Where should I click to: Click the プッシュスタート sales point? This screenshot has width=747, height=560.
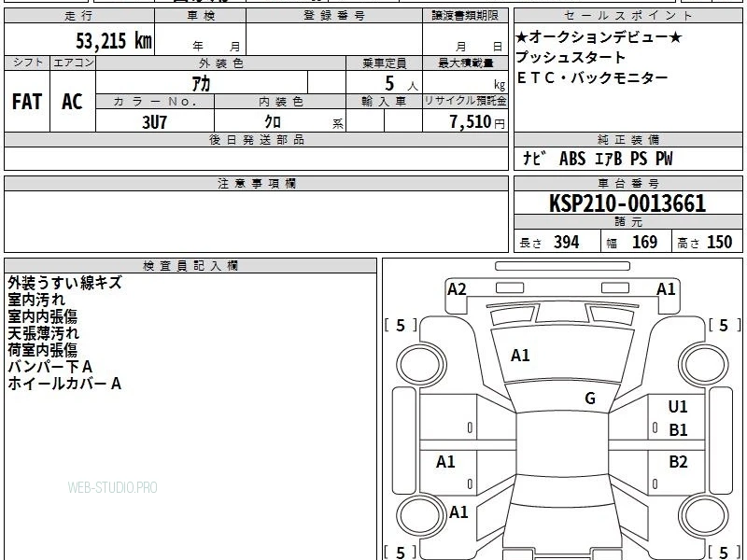pyautogui.click(x=571, y=57)
